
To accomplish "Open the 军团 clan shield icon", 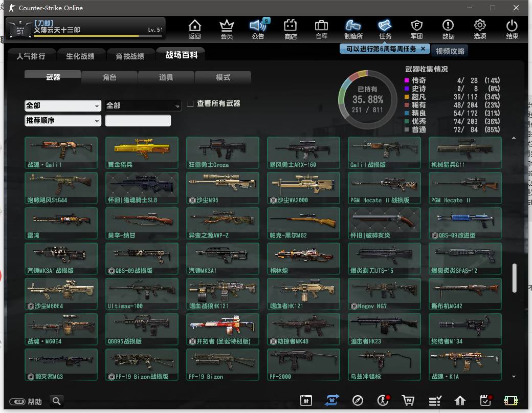I will click(x=416, y=29).
